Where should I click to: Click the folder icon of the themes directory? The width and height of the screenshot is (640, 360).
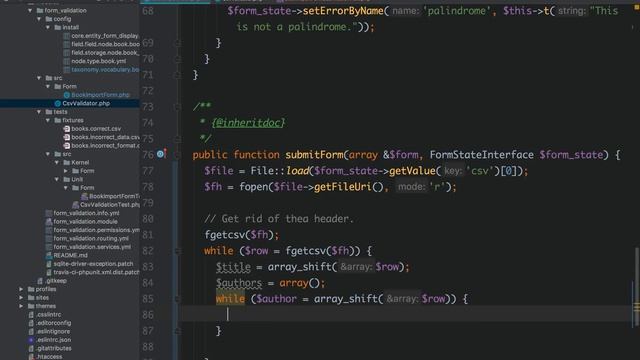[31, 306]
